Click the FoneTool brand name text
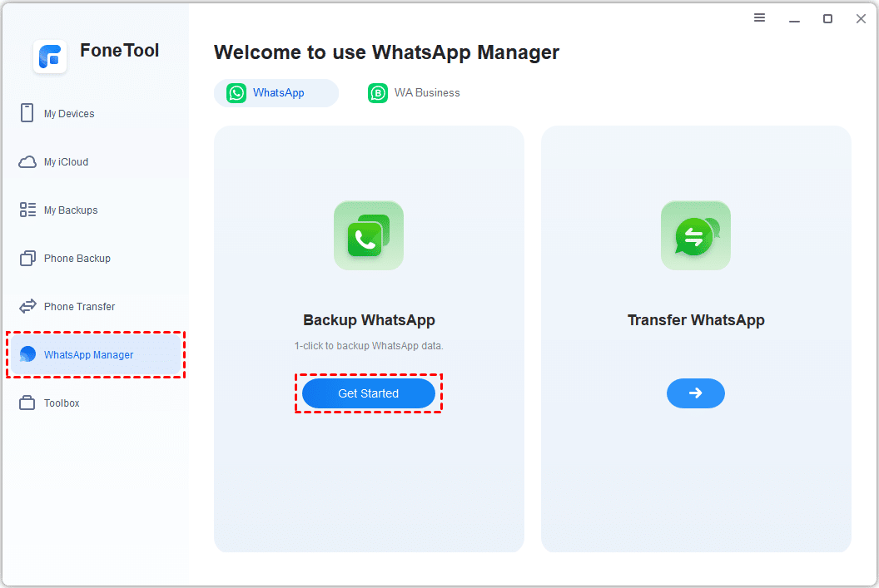Image resolution: width=879 pixels, height=588 pixels. point(119,51)
